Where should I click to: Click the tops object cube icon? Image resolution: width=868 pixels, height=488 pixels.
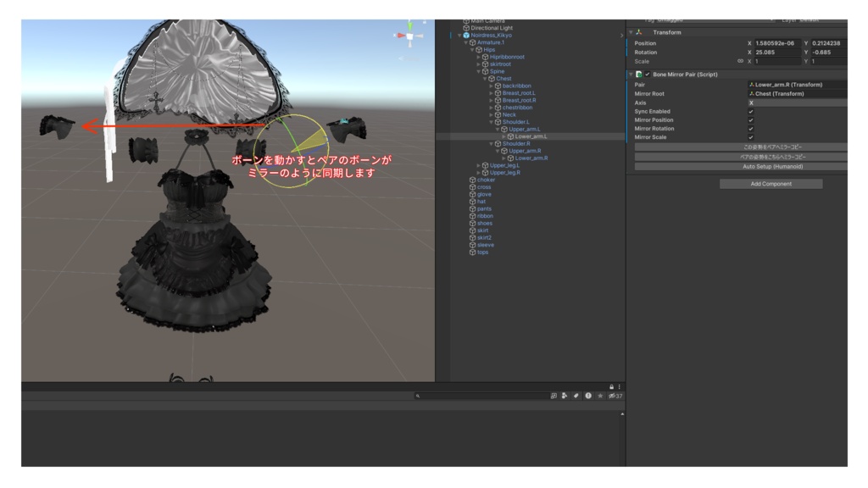click(x=472, y=252)
